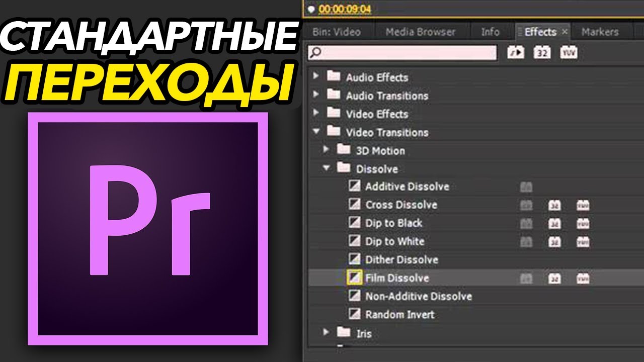
Task: Click the Random Invert transition icon
Action: [x=355, y=314]
